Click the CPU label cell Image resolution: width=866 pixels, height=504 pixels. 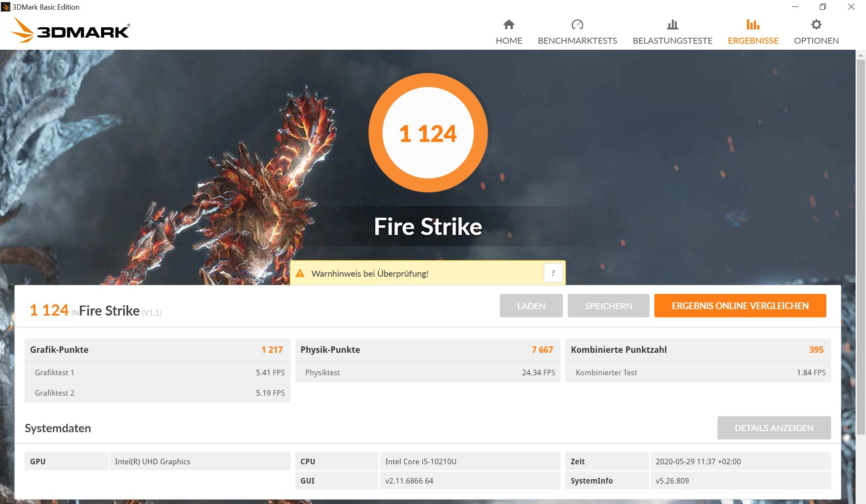337,461
